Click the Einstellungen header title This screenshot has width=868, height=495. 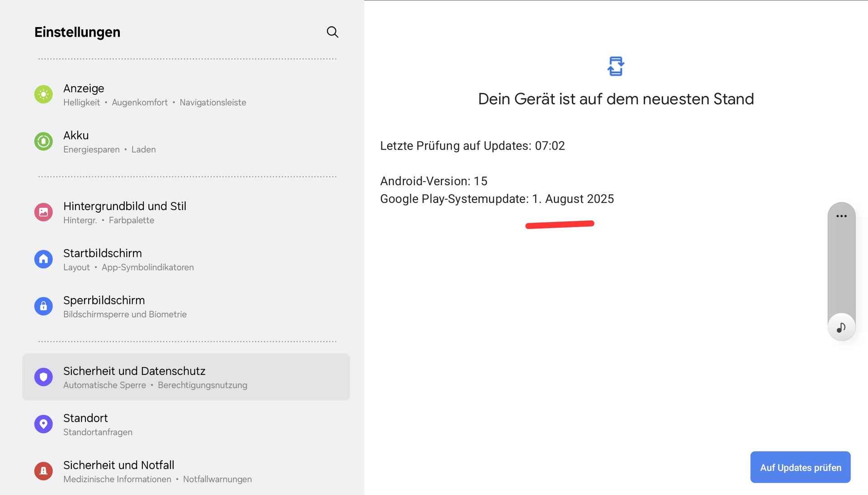[77, 32]
